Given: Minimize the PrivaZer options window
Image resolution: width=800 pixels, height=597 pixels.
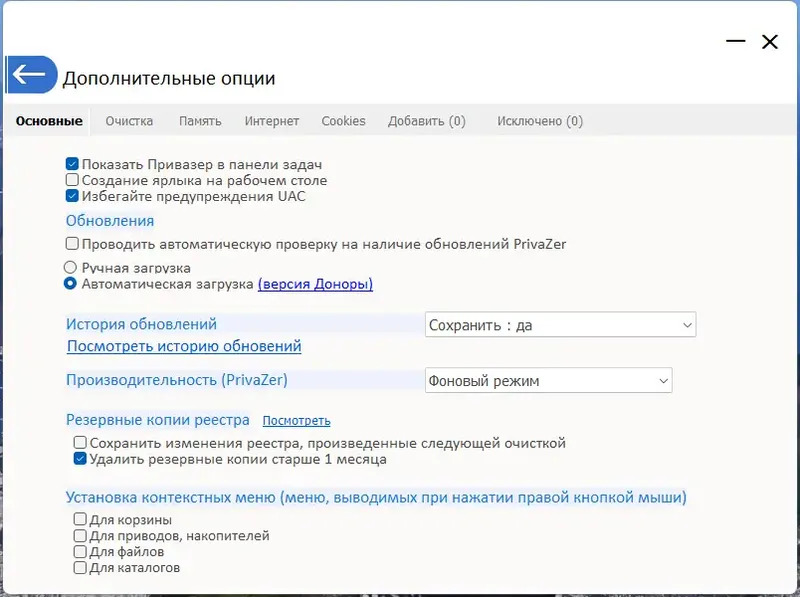Looking at the screenshot, I should tap(735, 41).
